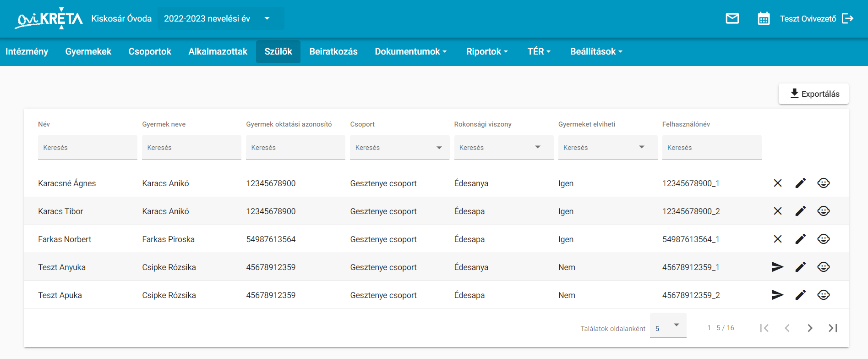Image resolution: width=868 pixels, height=359 pixels.
Task: Click the Név search field
Action: click(87, 147)
